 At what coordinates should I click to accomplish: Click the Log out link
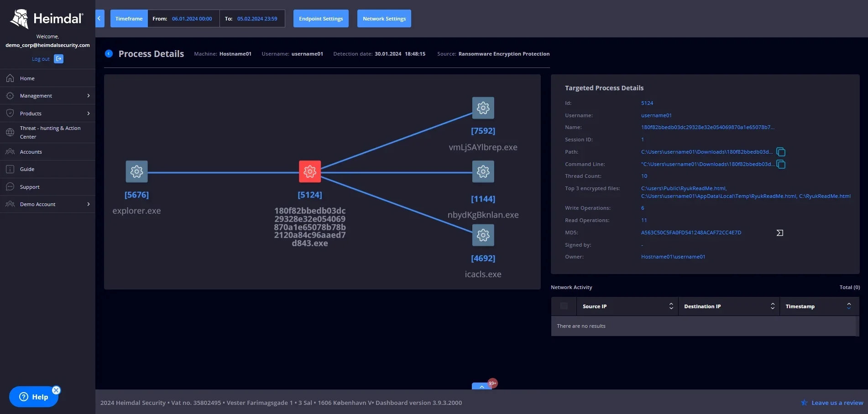[41, 59]
